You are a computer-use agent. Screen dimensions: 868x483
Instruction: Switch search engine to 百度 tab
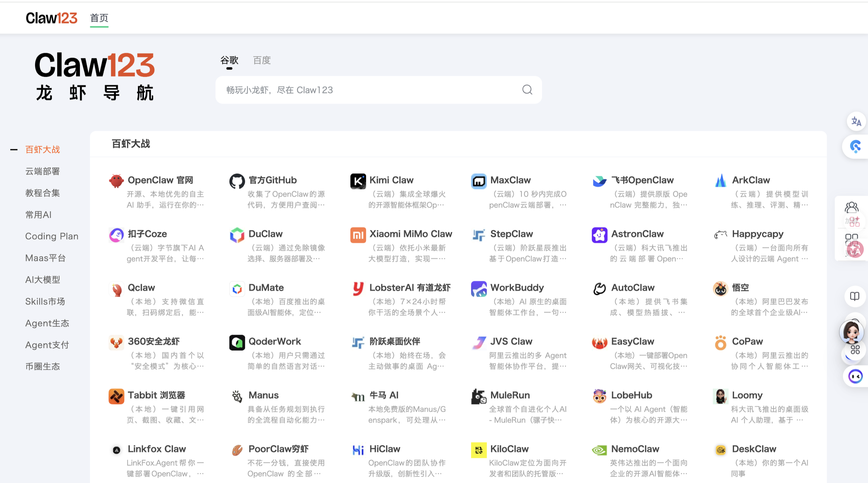tap(262, 60)
